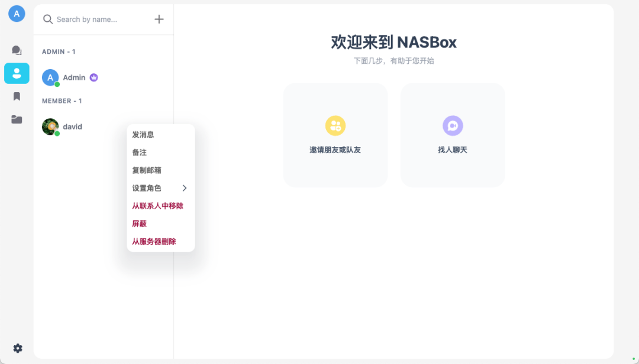Select 屏蔽 to block the user
Screen dimensions: 639x364
(x=139, y=223)
